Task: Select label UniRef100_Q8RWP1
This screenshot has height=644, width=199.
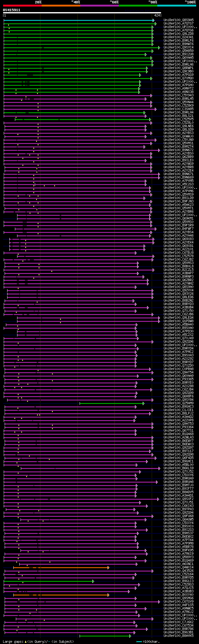Action: tap(178, 68)
